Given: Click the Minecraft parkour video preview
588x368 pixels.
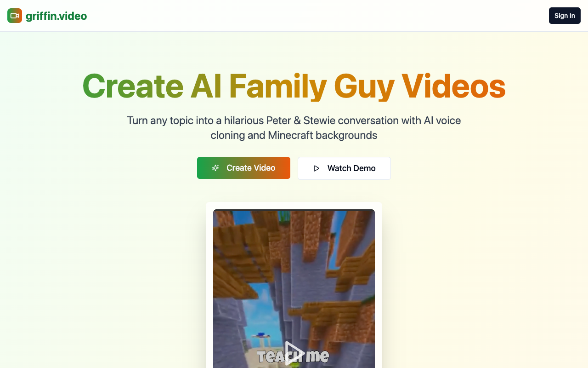Looking at the screenshot, I should pos(294,288).
